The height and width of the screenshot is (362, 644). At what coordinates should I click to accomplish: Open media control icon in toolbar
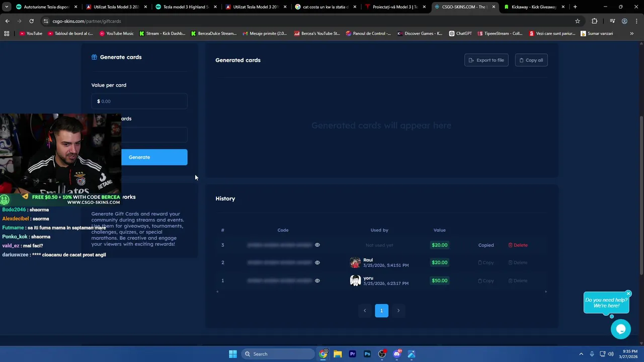[612, 21]
